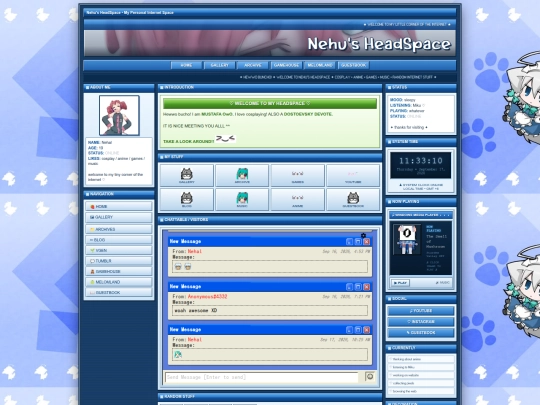
Task: Maximize the Sep 17 New Message window
Action: tap(358, 330)
